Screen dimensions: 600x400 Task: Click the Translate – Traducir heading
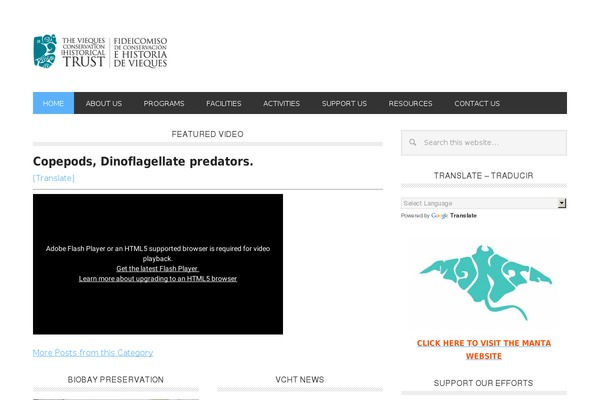(x=483, y=176)
